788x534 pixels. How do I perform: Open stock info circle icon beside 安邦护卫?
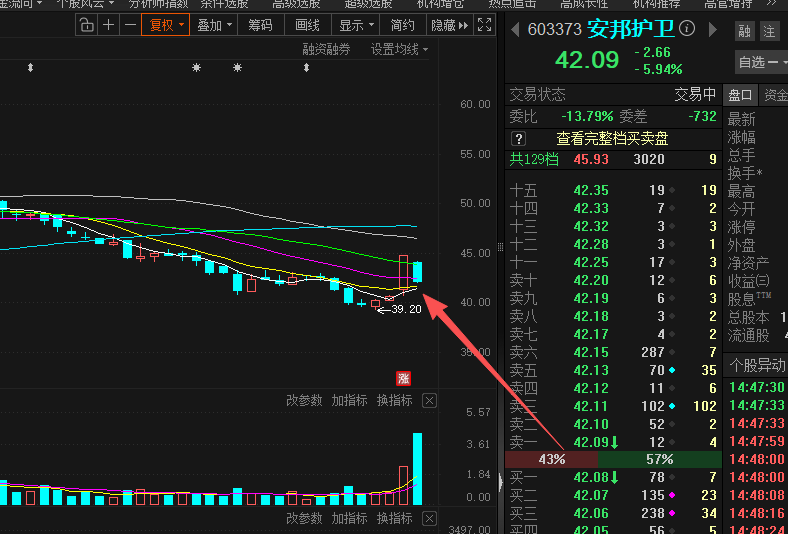tap(687, 28)
